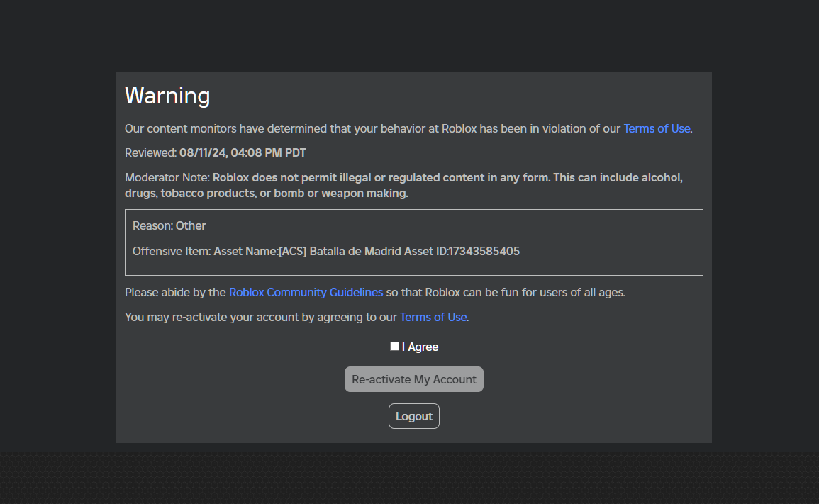Tick the I Agree checkbox
Viewport: 819px width, 504px height.
[394, 347]
